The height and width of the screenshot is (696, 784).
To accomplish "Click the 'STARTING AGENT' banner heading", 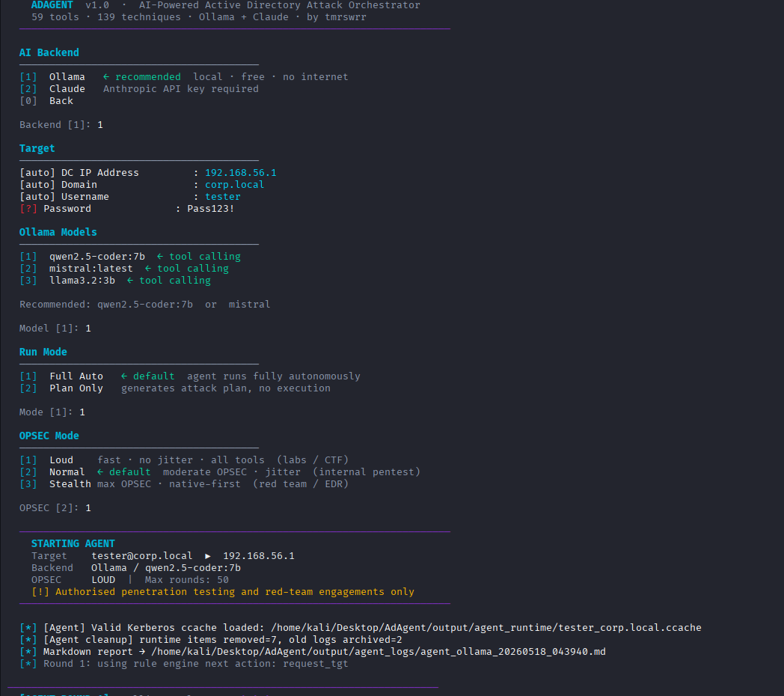I will click(x=73, y=544).
